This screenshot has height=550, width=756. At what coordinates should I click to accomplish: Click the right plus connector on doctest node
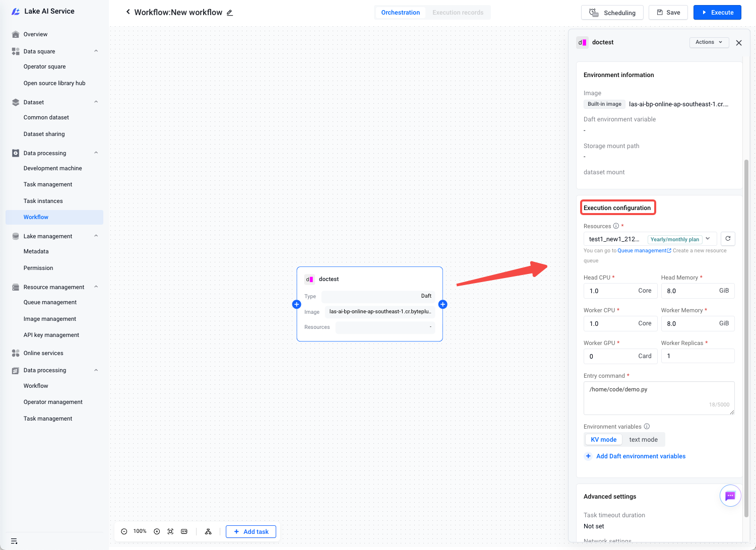[x=443, y=304]
